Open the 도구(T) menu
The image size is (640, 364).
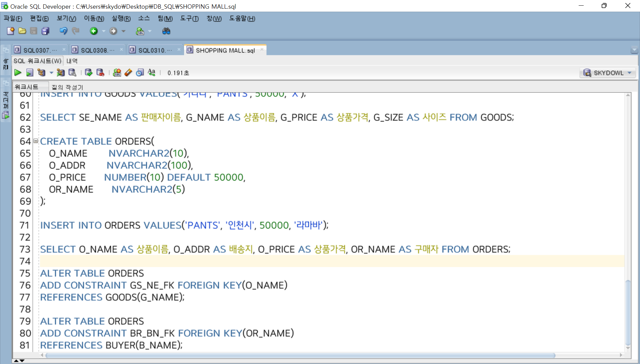(189, 19)
